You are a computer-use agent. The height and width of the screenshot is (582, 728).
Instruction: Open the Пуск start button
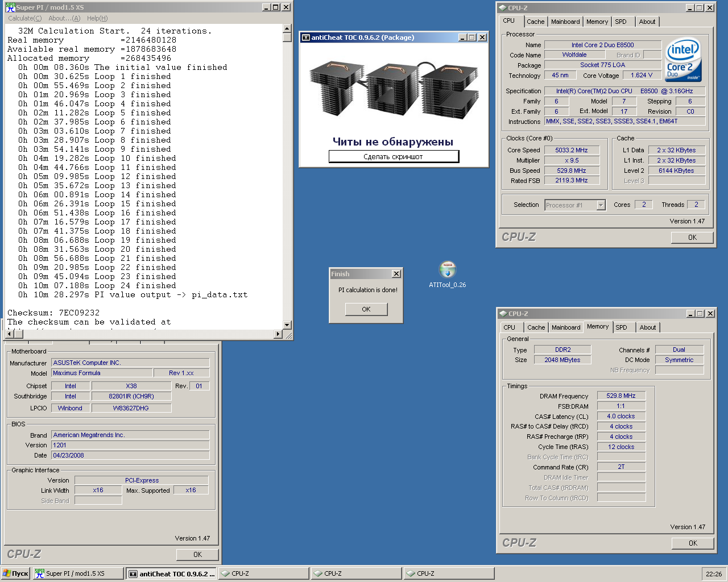point(15,573)
